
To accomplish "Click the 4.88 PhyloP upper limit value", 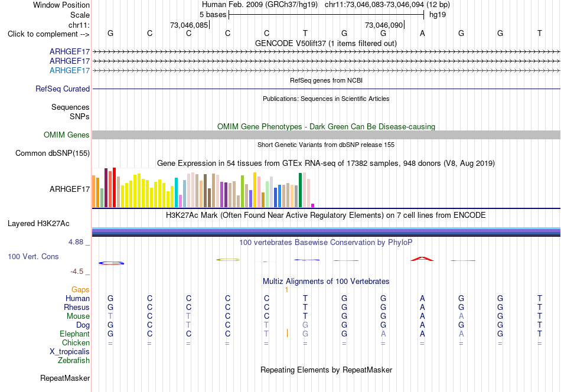I will tap(76, 242).
